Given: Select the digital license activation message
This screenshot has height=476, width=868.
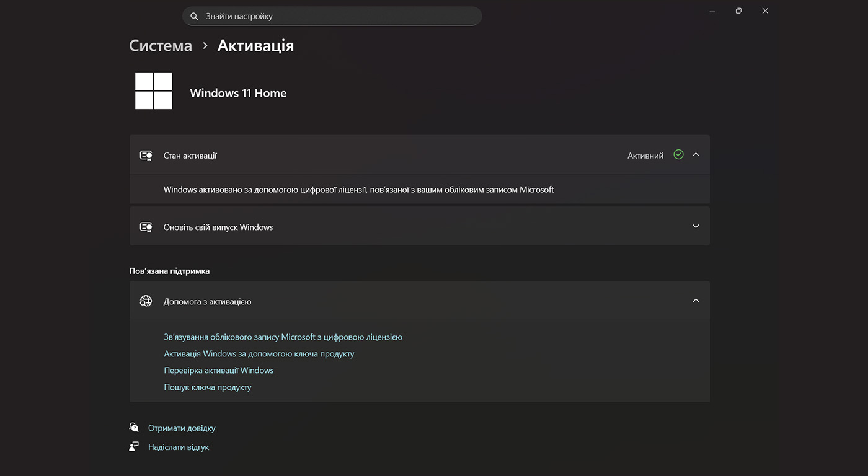Looking at the screenshot, I should pos(359,190).
